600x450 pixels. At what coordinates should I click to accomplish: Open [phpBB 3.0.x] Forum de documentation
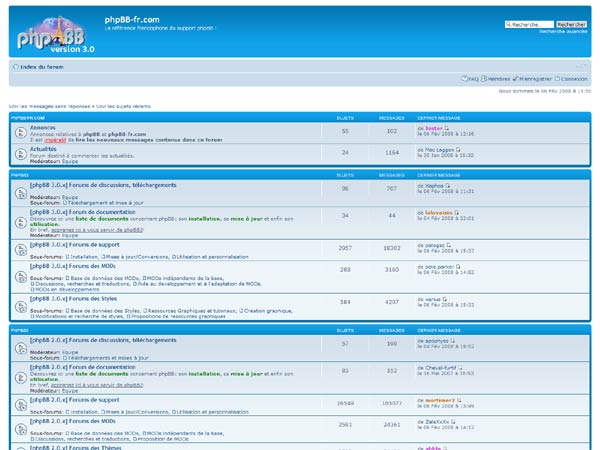[83, 212]
